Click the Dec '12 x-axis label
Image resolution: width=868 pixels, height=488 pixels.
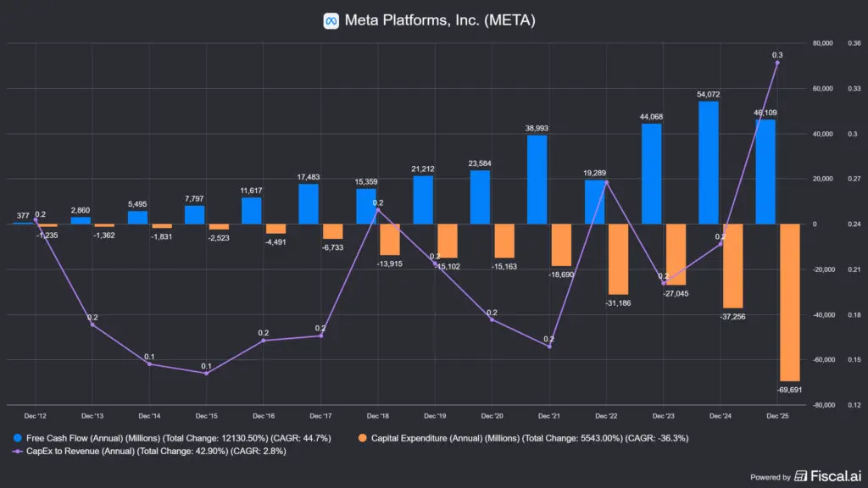[x=35, y=416]
